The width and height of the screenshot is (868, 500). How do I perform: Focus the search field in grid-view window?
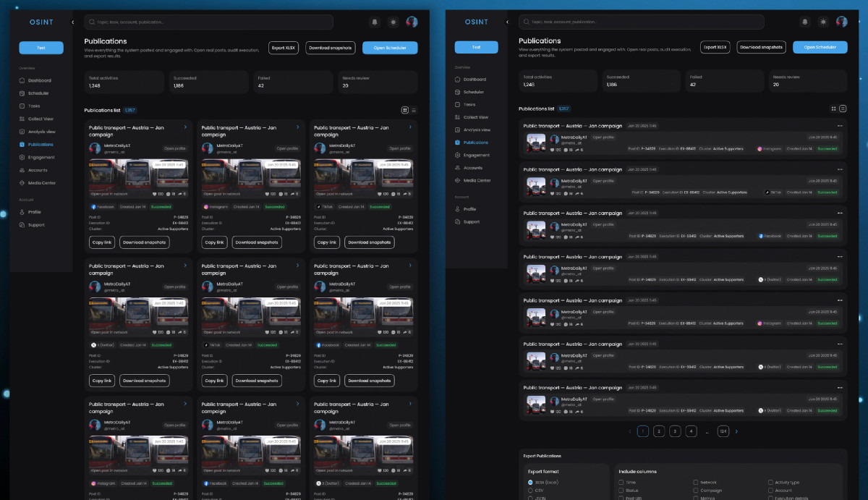[209, 22]
